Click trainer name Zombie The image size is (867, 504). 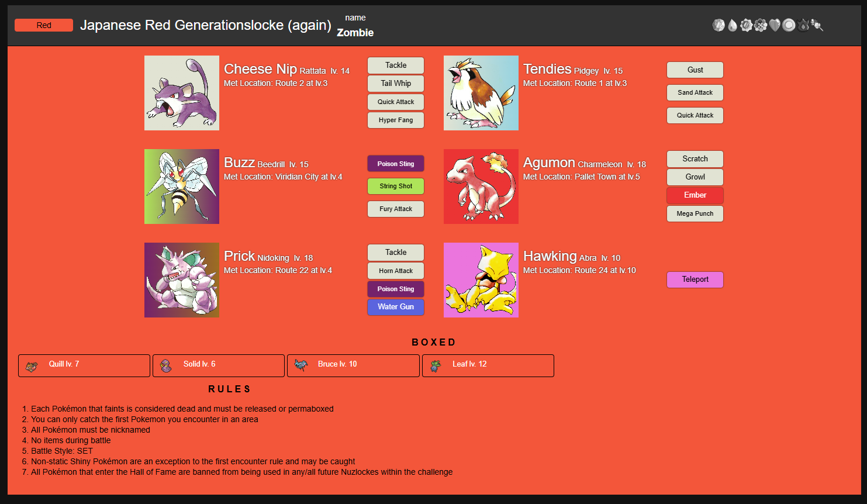(x=355, y=33)
